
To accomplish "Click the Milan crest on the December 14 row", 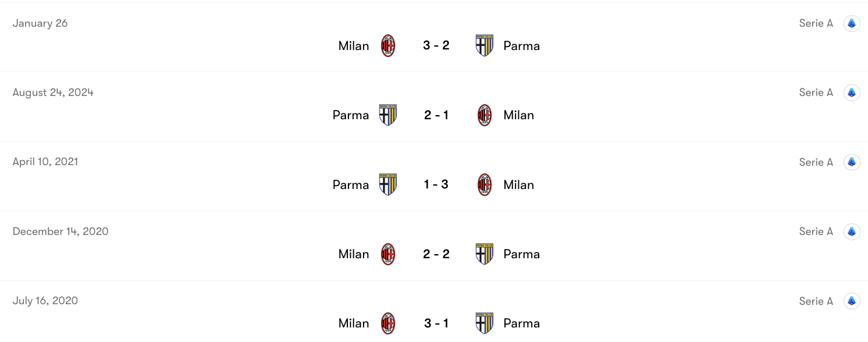I will (389, 254).
